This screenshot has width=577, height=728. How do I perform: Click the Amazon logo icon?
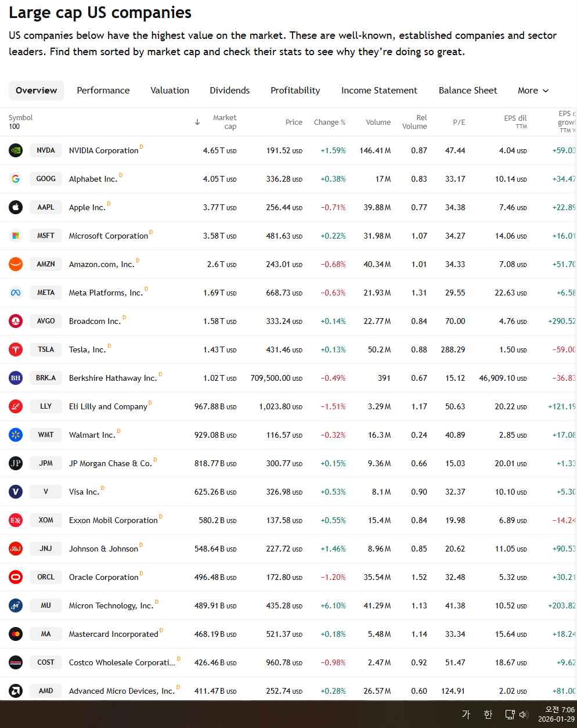click(16, 264)
